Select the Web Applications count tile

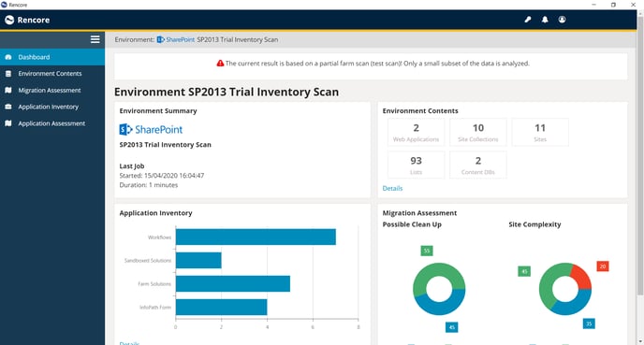416,132
